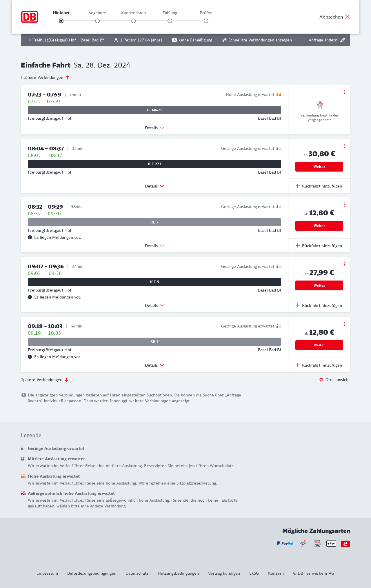Open three-dot menu for IC 60471 connection
Image resolution: width=371 pixels, height=588 pixels.
(345, 92)
